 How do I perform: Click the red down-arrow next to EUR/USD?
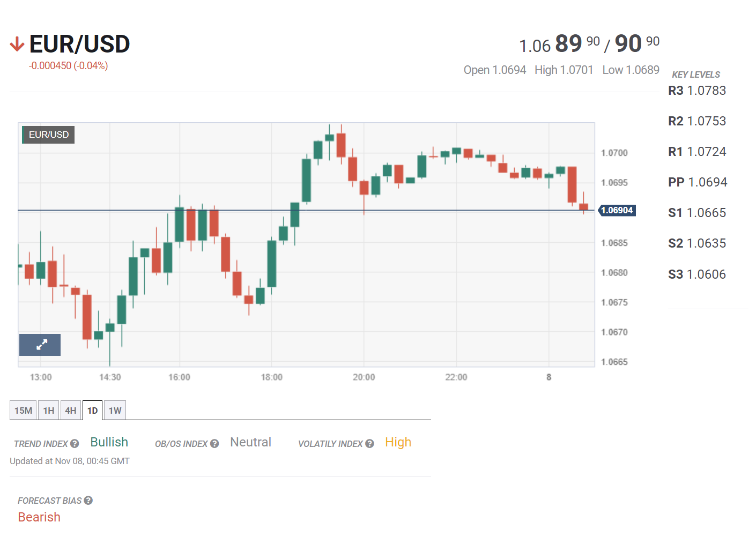tap(17, 44)
